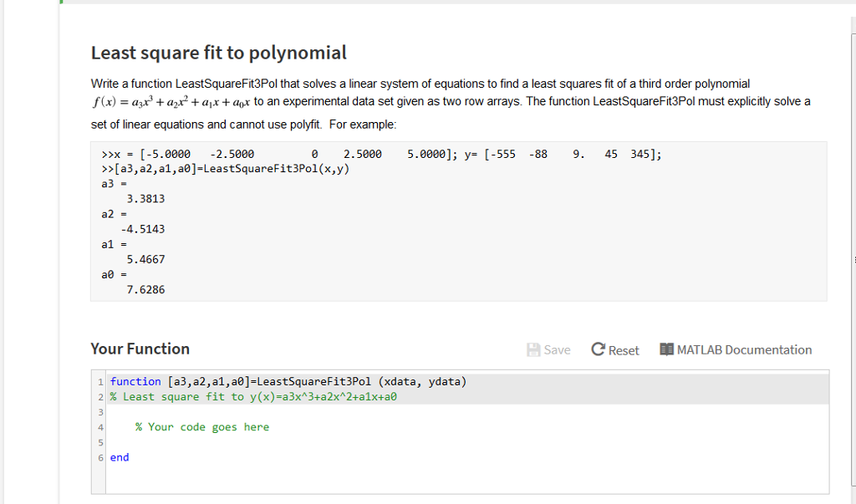Save your function with the Save button
This screenshot has width=856, height=504.
click(548, 349)
